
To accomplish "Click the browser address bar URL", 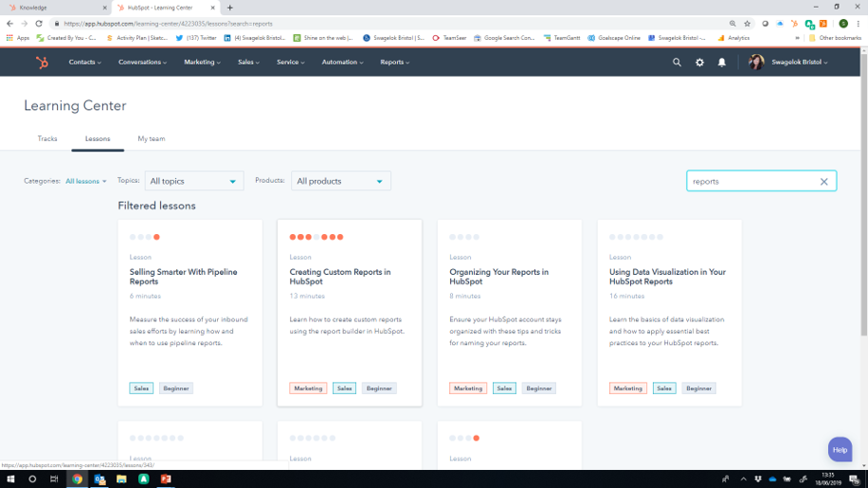I will pyautogui.click(x=168, y=24).
